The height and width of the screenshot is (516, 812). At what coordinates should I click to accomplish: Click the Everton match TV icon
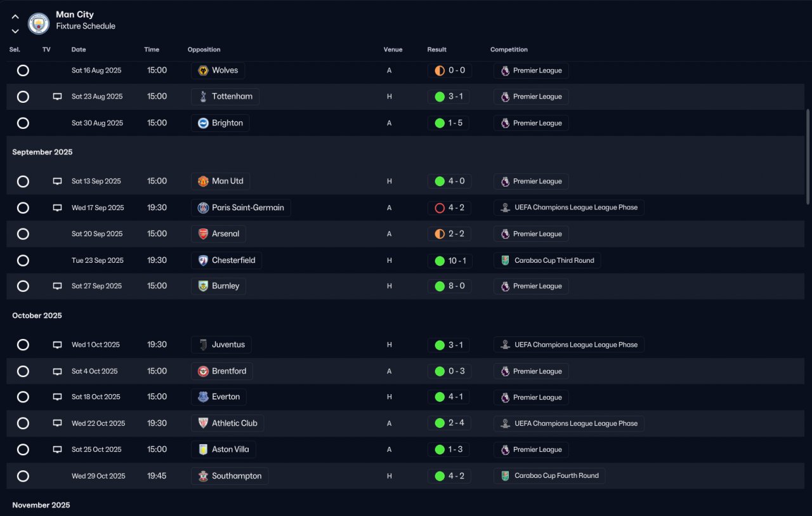(57, 397)
